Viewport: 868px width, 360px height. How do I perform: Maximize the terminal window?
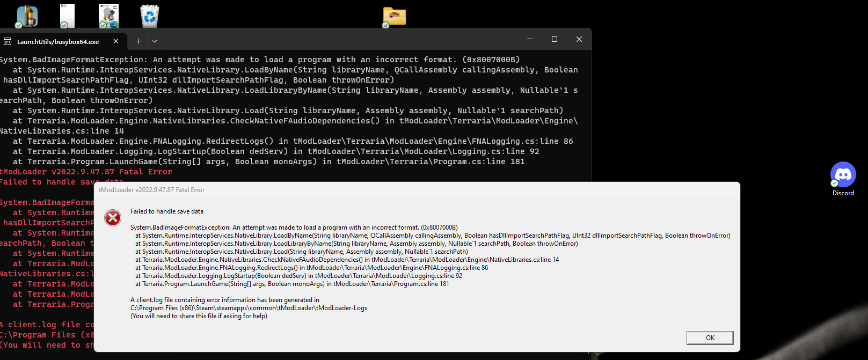tap(555, 39)
